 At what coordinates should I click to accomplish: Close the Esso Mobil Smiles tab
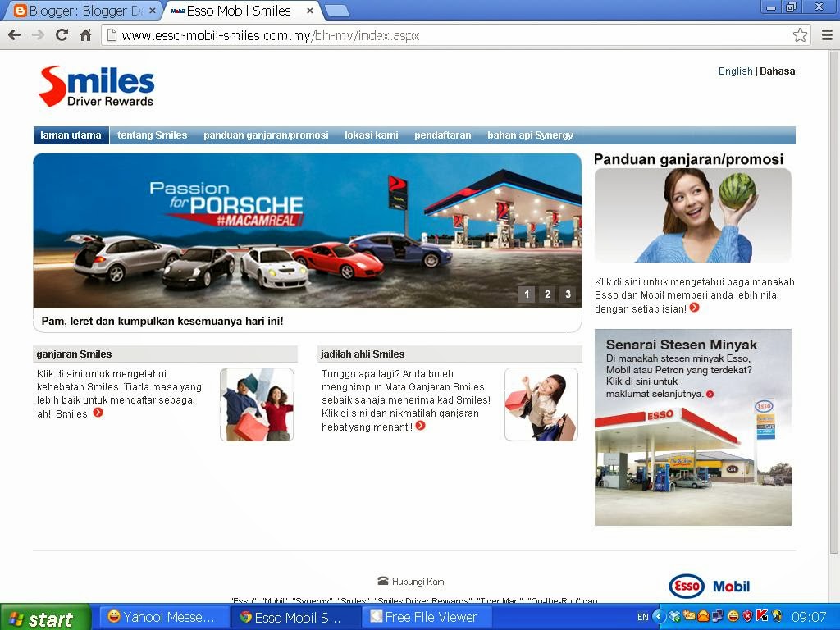click(309, 11)
